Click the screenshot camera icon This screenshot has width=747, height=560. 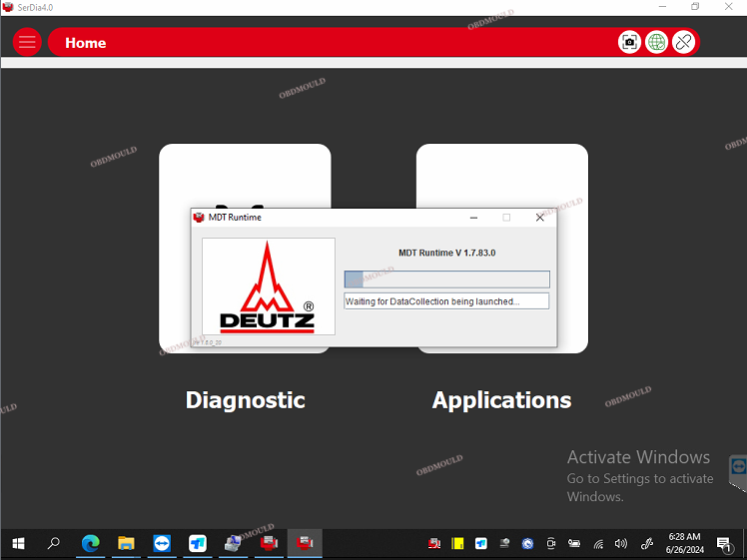[629, 42]
